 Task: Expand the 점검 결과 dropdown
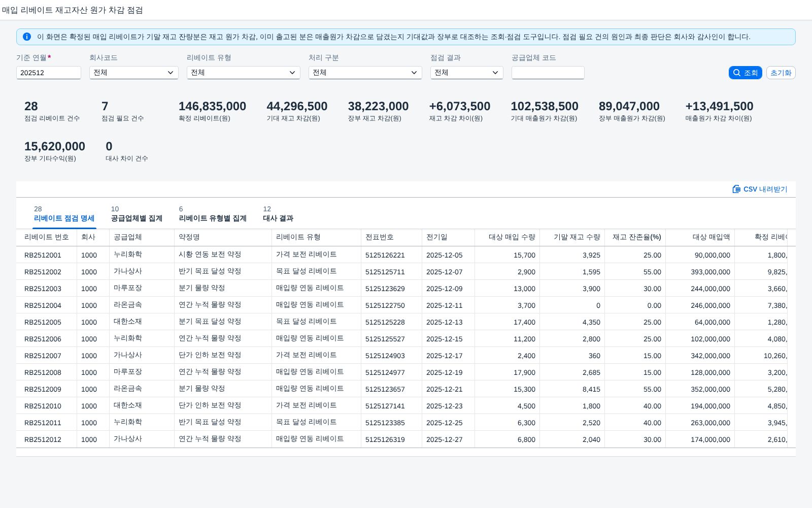[467, 73]
